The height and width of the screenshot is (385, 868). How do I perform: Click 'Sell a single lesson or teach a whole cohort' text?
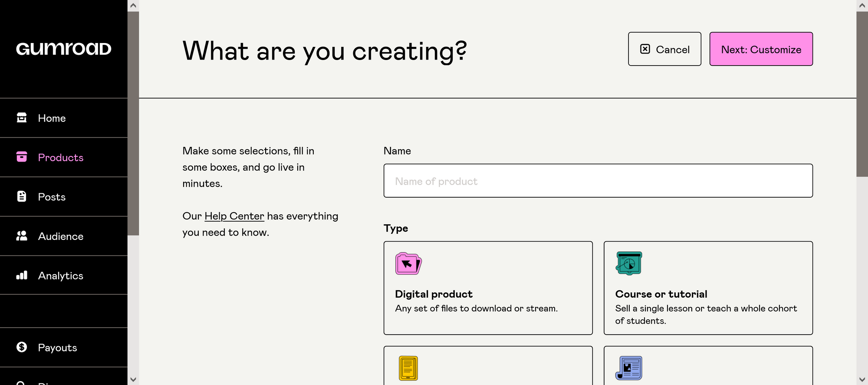click(706, 308)
